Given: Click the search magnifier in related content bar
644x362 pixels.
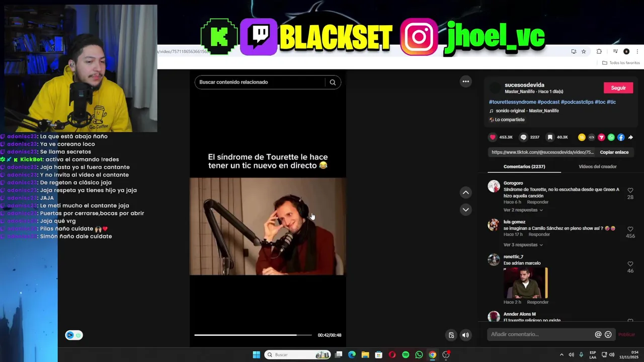Looking at the screenshot, I should 333,82.
